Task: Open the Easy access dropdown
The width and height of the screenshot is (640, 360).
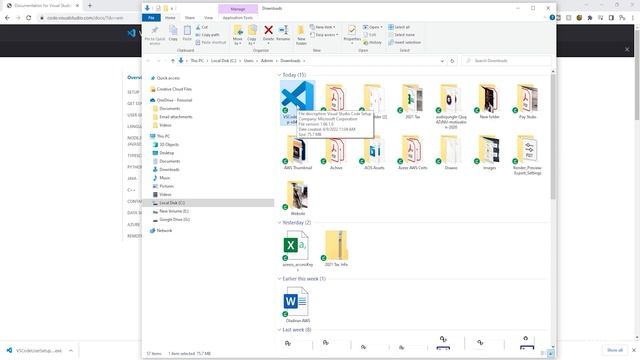Action: point(324,35)
